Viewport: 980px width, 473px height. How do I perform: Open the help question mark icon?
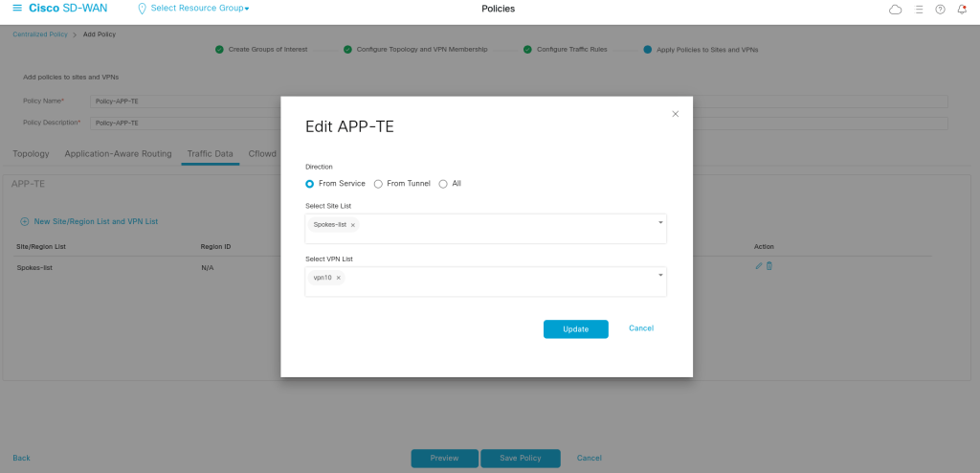click(x=940, y=10)
